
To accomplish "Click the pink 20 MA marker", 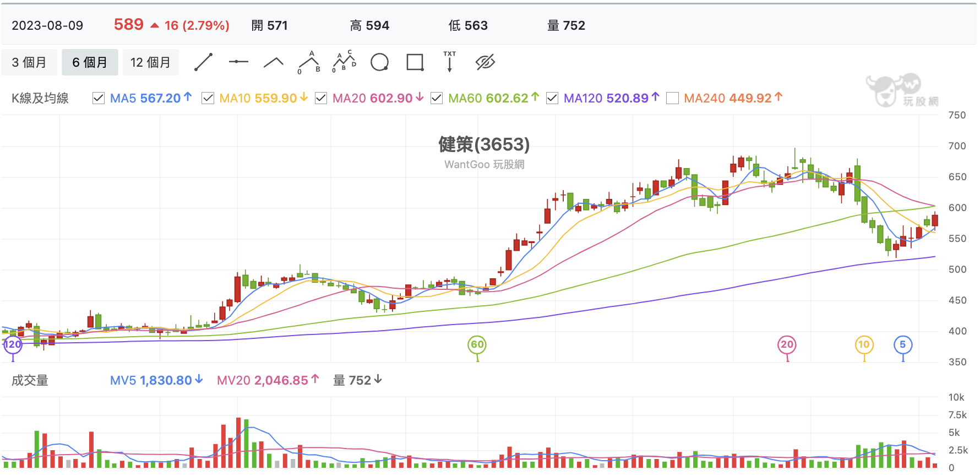I will click(787, 345).
